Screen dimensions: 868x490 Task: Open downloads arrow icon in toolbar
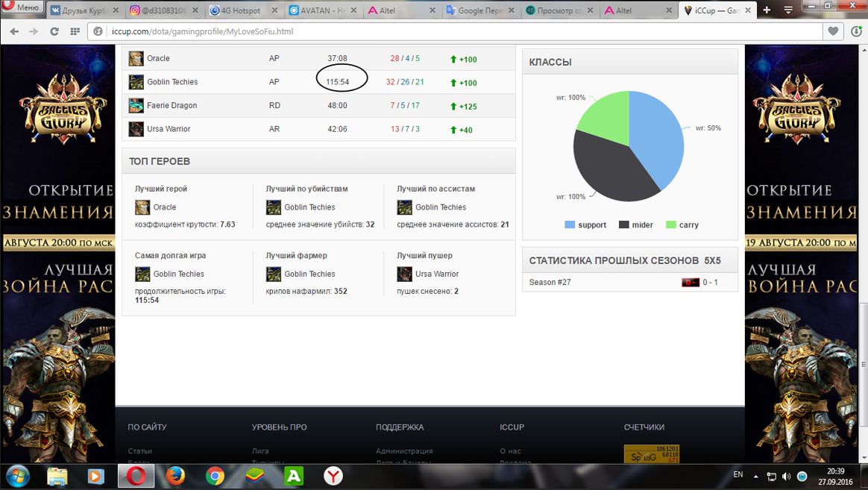pyautogui.click(x=856, y=31)
